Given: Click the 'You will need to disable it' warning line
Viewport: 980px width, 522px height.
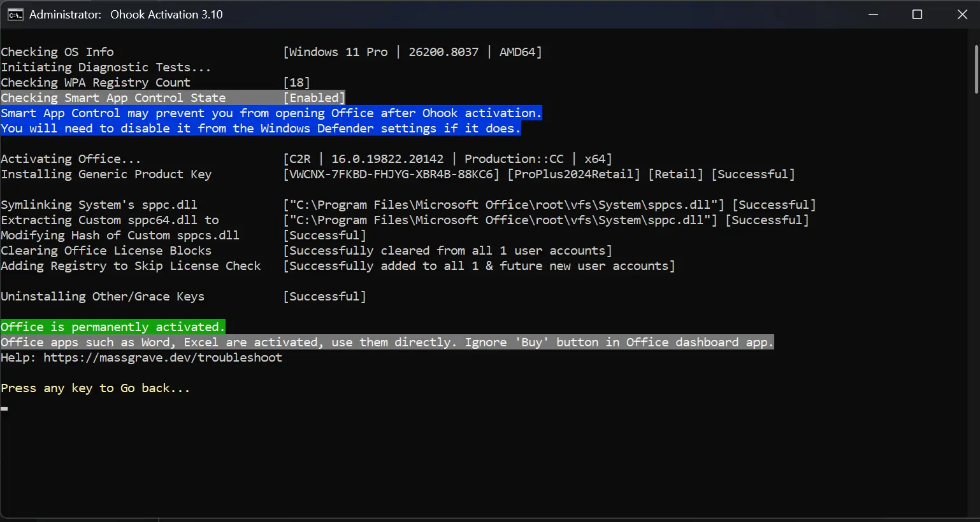Looking at the screenshot, I should [261, 129].
